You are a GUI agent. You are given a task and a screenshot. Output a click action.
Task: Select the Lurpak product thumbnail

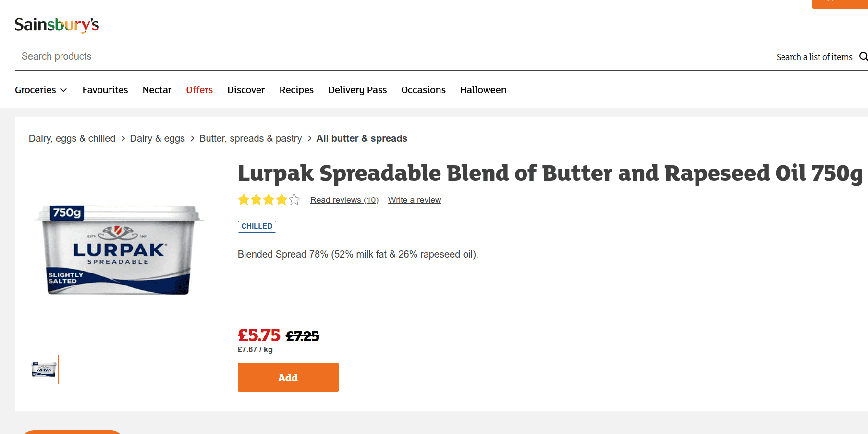(x=44, y=370)
